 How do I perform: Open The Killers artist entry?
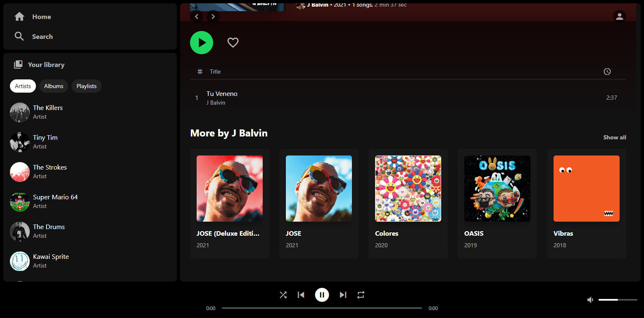[x=90, y=112]
